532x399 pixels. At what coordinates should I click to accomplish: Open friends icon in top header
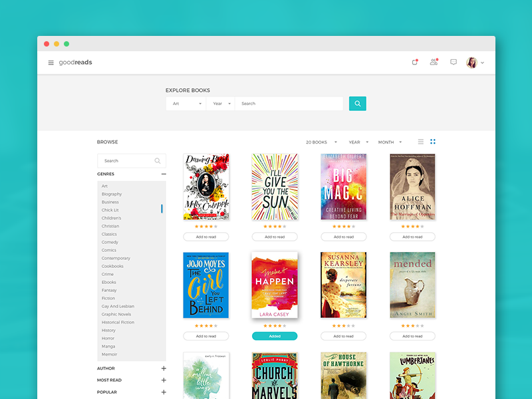click(434, 63)
